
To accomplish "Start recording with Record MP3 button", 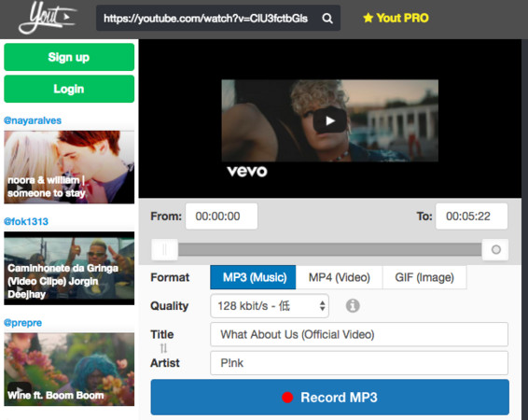I will [x=329, y=397].
